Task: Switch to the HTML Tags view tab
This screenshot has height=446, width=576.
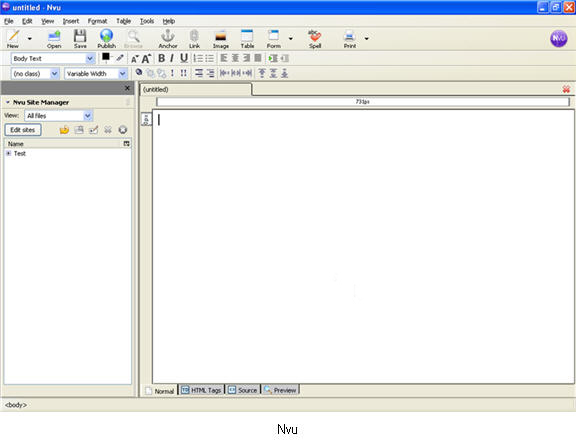Action: click(x=201, y=390)
